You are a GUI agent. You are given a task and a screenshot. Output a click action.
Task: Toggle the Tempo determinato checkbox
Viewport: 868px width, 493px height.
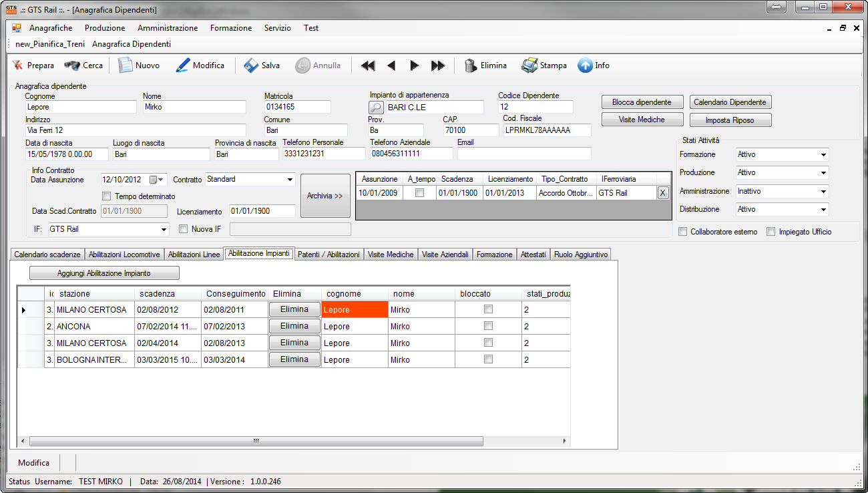[x=106, y=196]
